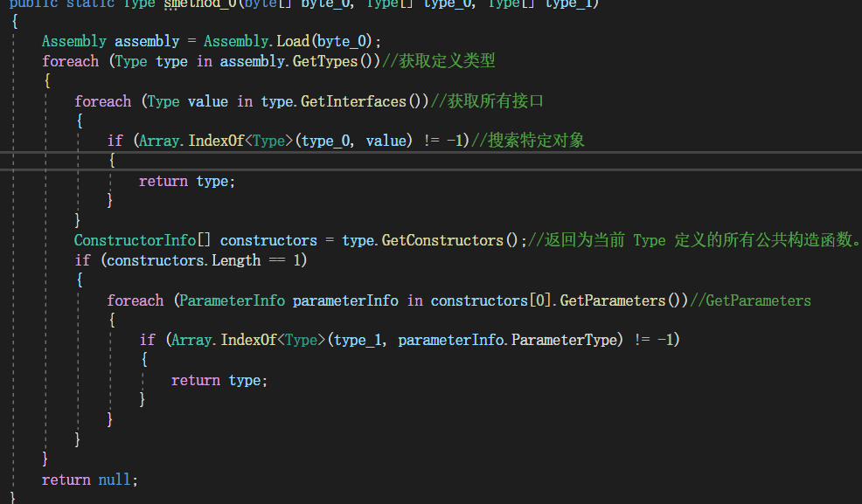Select byte_0 argument inside Assembly.Load
The image size is (862, 504).
(x=341, y=42)
